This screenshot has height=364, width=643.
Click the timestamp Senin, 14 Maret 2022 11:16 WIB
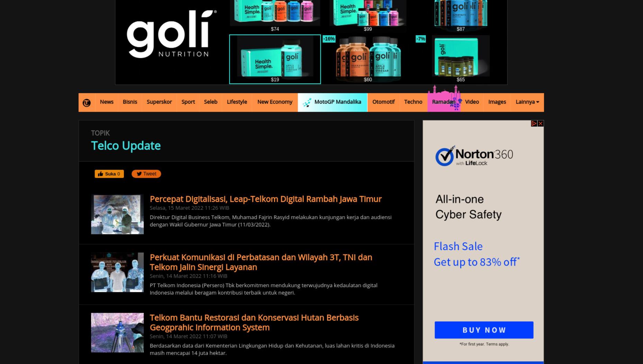pos(189,276)
